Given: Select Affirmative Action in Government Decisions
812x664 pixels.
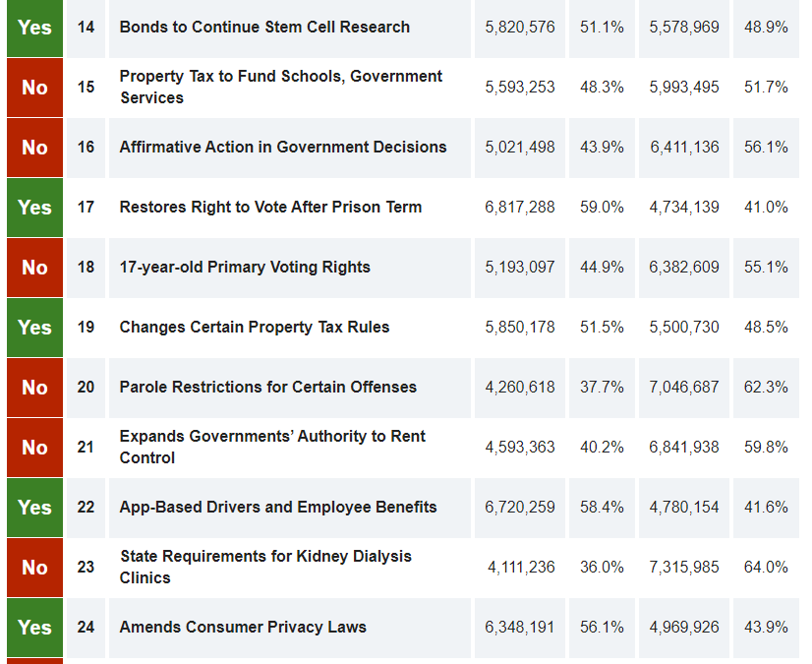Looking at the screenshot, I should [283, 148].
